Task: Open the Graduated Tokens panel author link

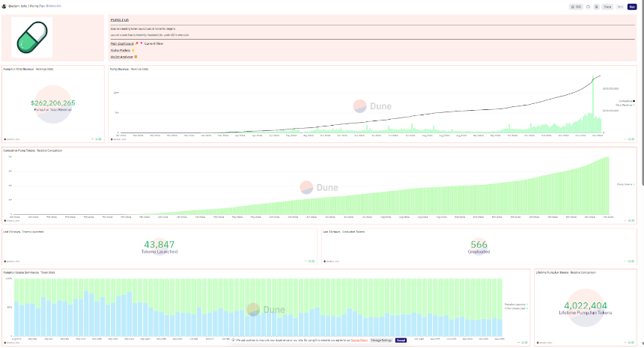Action: [332, 261]
